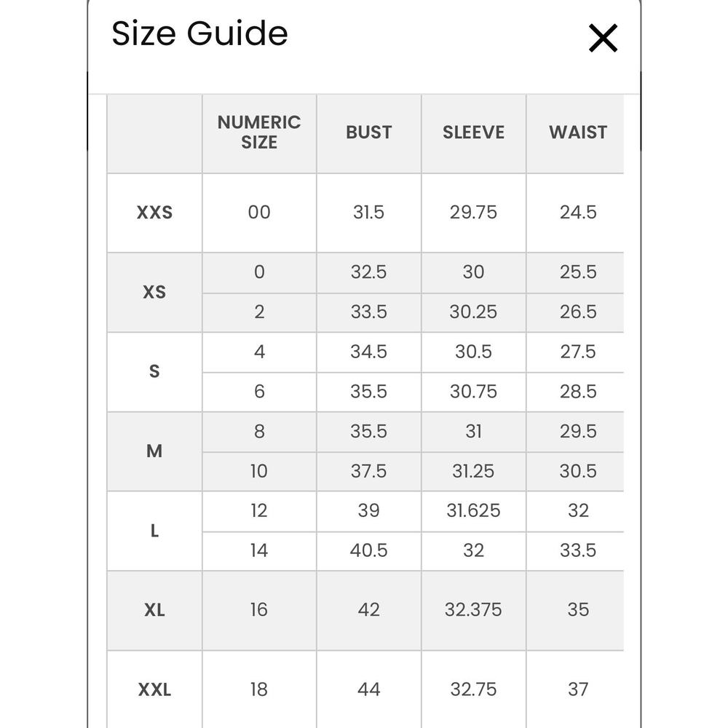
Task: Select the XXS size row label
Action: [154, 213]
